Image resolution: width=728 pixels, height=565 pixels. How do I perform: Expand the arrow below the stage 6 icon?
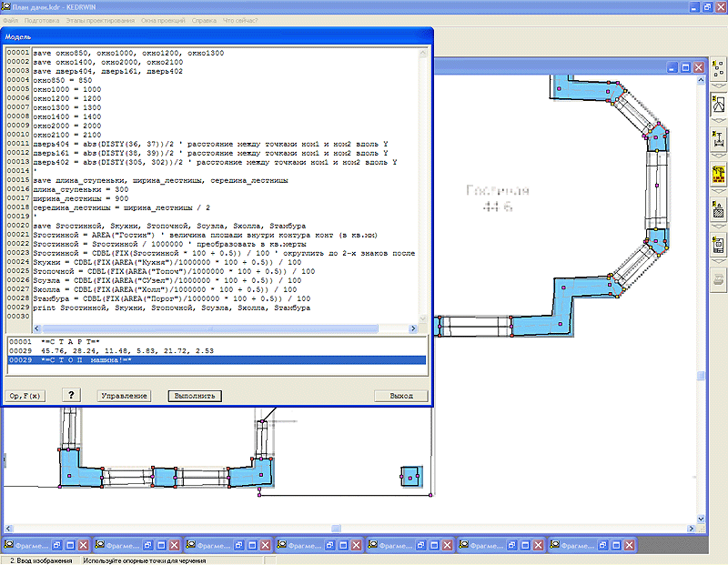[718, 261]
